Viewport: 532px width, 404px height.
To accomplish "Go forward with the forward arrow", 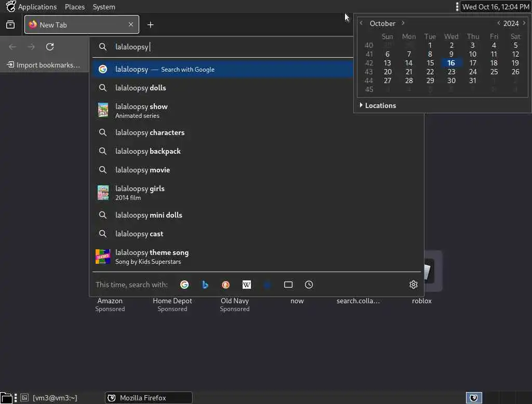I will pos(31,47).
